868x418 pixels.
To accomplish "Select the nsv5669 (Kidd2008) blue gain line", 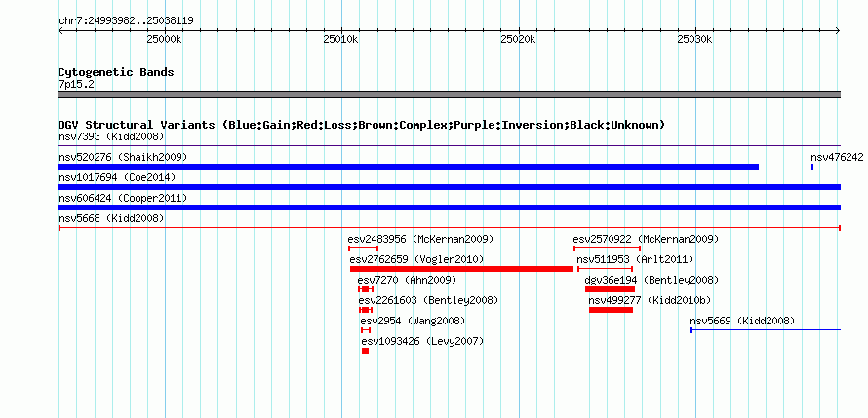I will point(766,330).
